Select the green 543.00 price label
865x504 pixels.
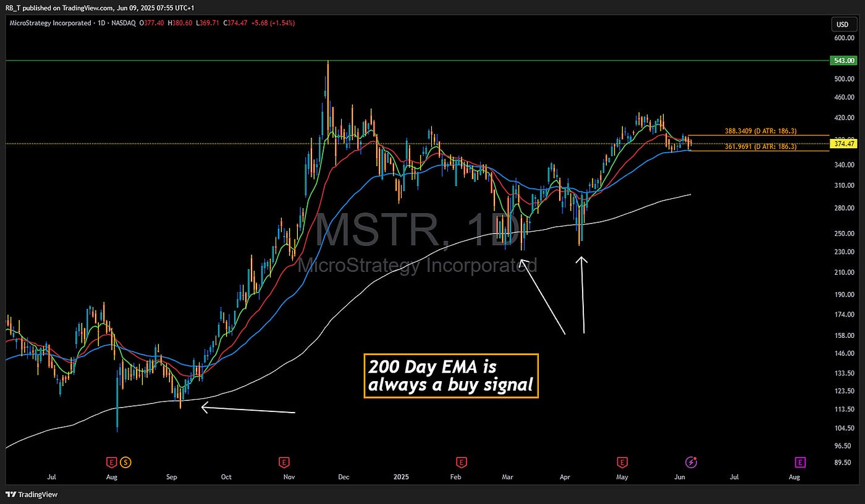tap(844, 61)
